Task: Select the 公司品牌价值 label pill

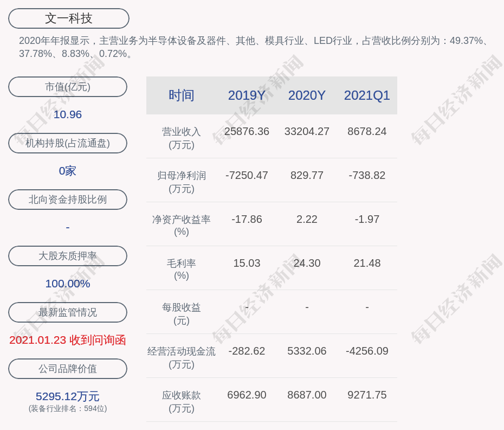Action: tap(68, 369)
